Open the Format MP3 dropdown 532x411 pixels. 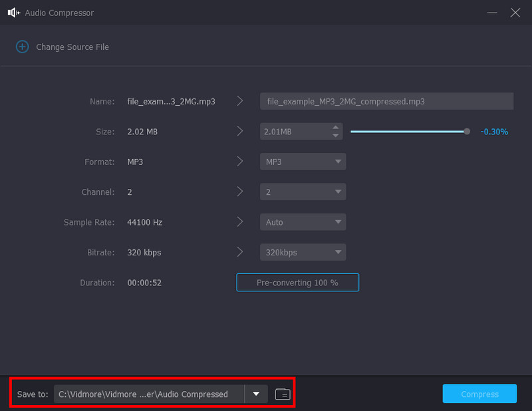(x=303, y=162)
